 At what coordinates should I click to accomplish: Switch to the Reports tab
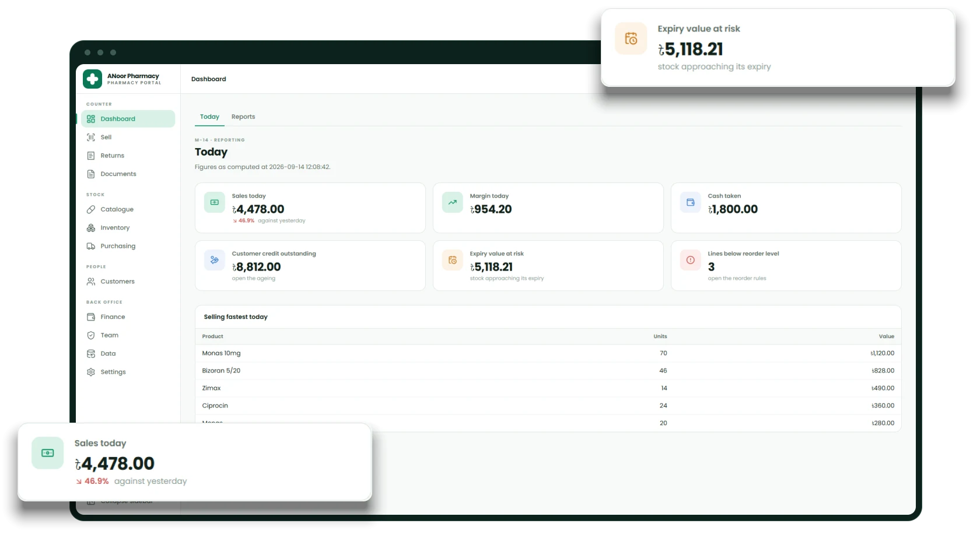click(x=243, y=117)
